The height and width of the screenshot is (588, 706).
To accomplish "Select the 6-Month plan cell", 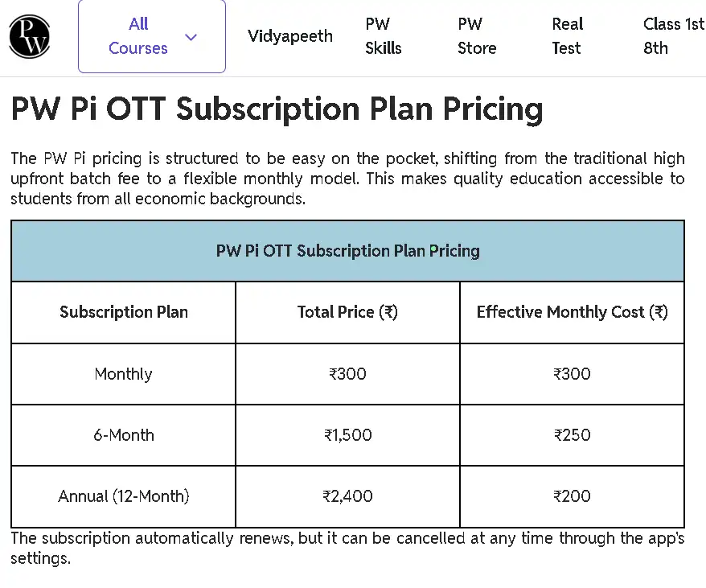I will pyautogui.click(x=124, y=435).
